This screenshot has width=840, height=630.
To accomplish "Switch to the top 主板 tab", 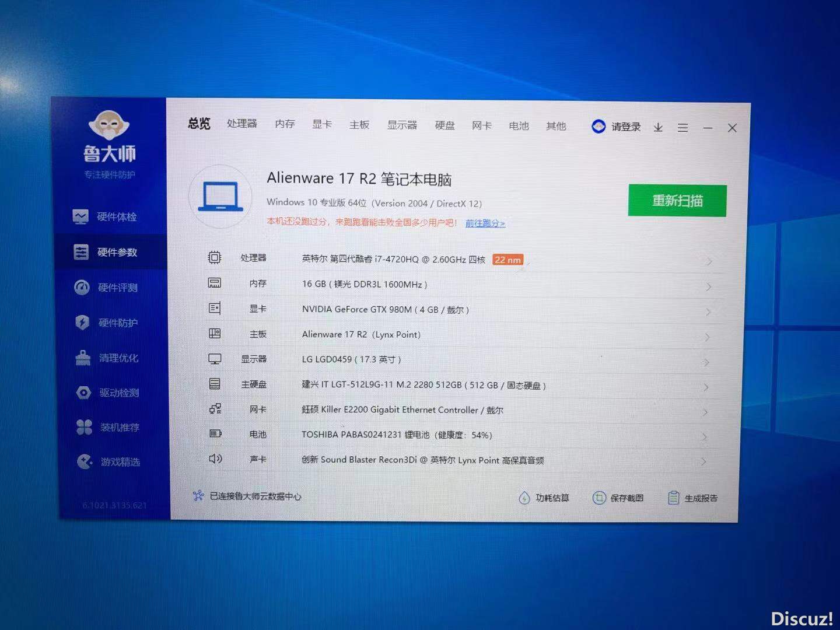I will click(x=359, y=124).
